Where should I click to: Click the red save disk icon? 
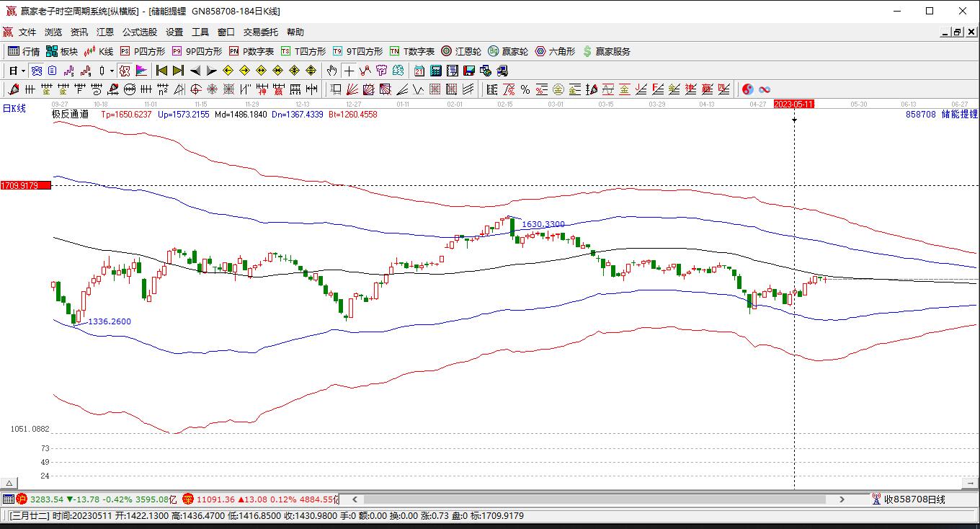click(x=469, y=71)
